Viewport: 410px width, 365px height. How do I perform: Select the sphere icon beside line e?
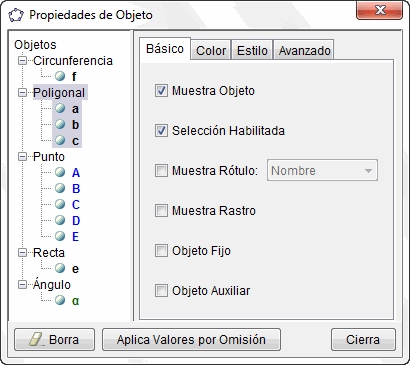point(60,268)
